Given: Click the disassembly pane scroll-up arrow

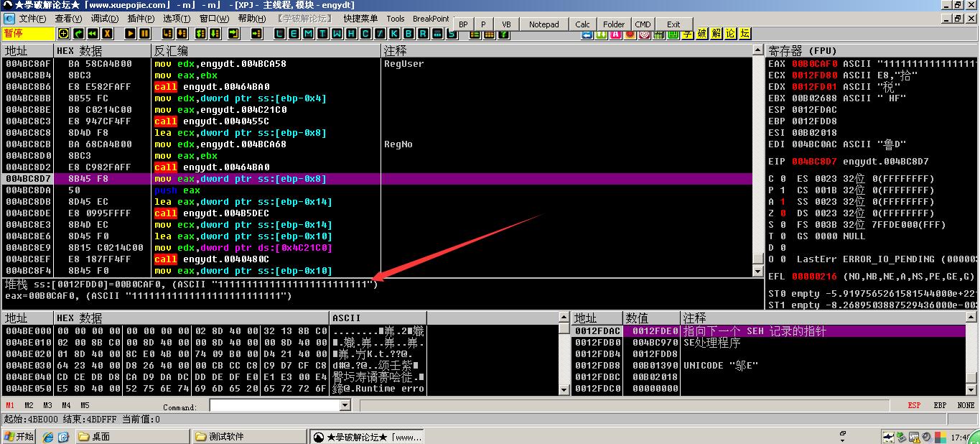Looking at the screenshot, I should (757, 50).
